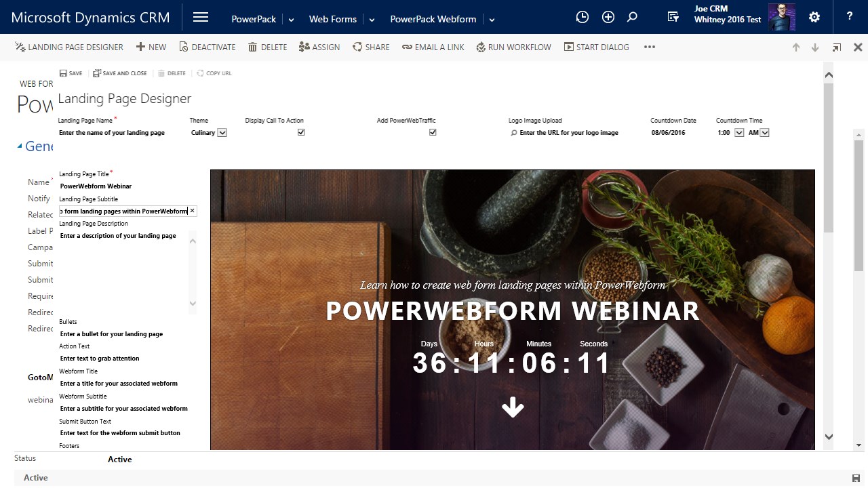Click the Active status value
This screenshot has height=488, width=868.
point(119,460)
